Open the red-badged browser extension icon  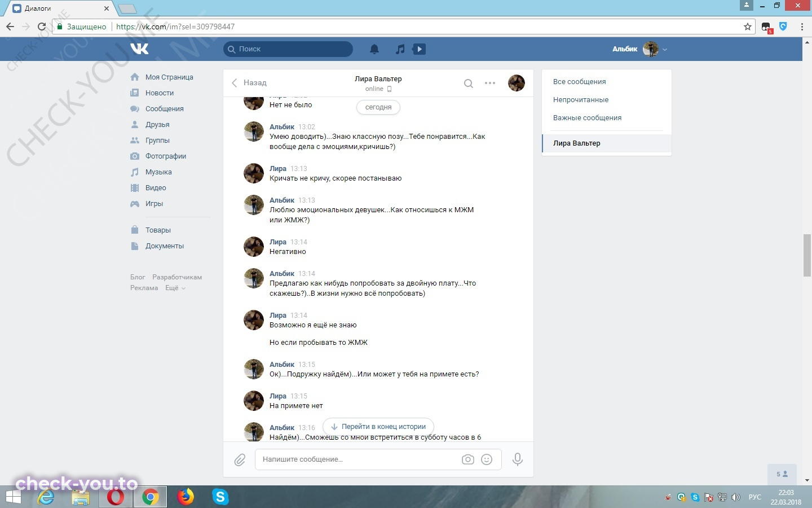tap(766, 27)
